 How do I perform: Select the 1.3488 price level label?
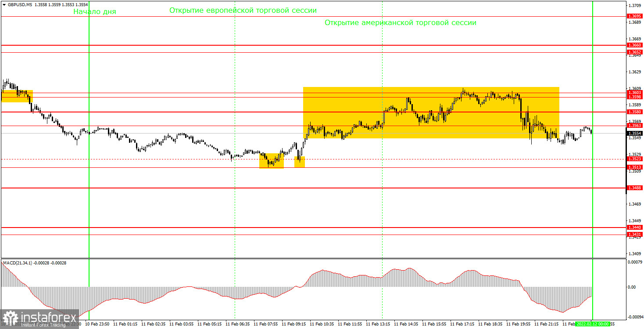(635, 188)
